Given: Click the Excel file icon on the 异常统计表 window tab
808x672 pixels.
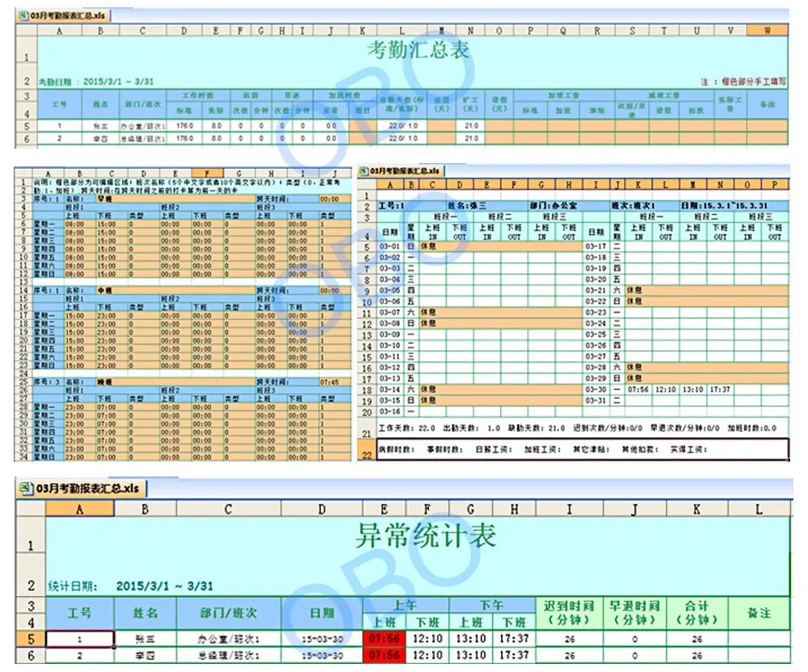Looking at the screenshot, I should coord(27,488).
